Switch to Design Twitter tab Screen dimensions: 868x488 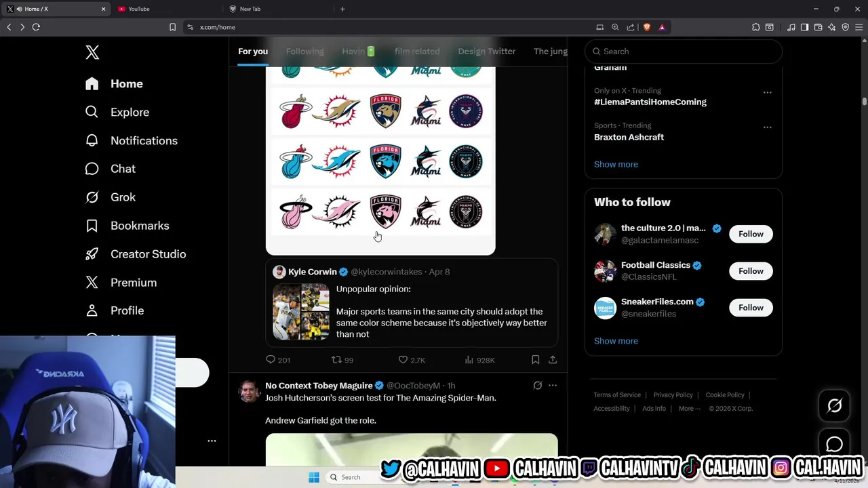486,52
